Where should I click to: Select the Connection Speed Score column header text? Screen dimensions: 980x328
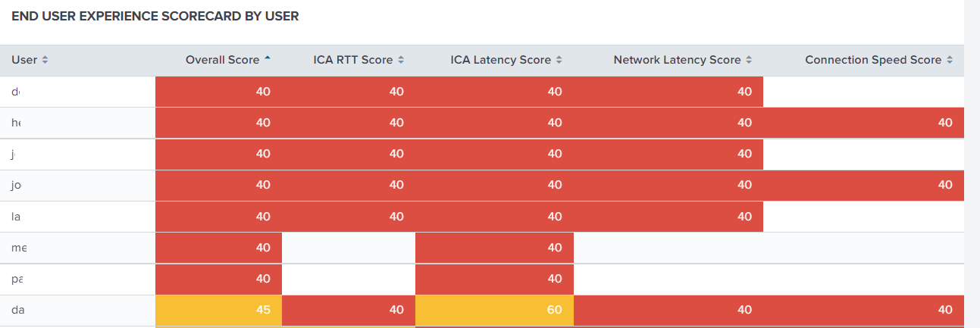(872, 60)
